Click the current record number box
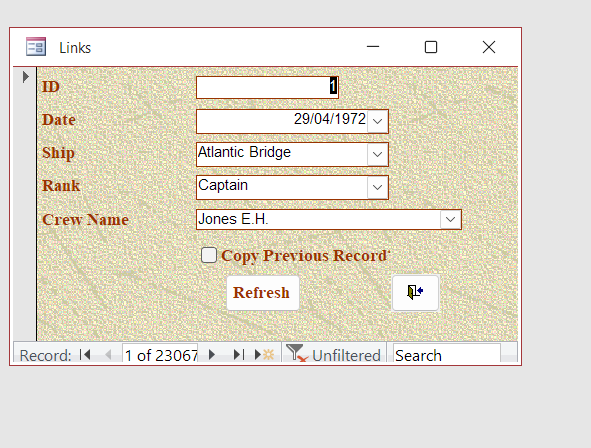This screenshot has height=448, width=591. coord(160,355)
